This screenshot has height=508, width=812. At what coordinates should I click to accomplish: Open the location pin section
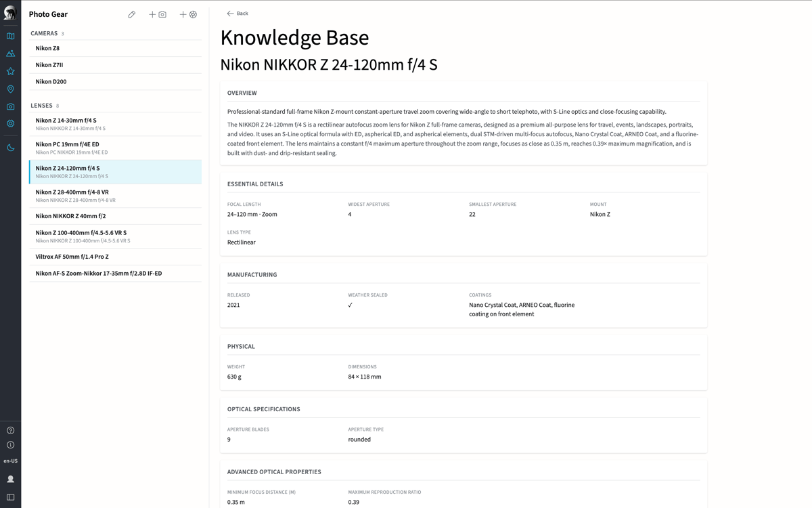pyautogui.click(x=10, y=89)
